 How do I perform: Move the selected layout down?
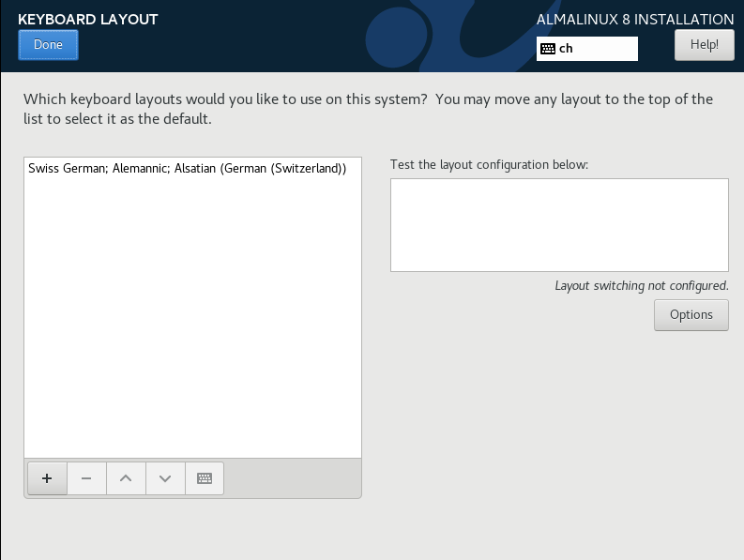pos(165,478)
